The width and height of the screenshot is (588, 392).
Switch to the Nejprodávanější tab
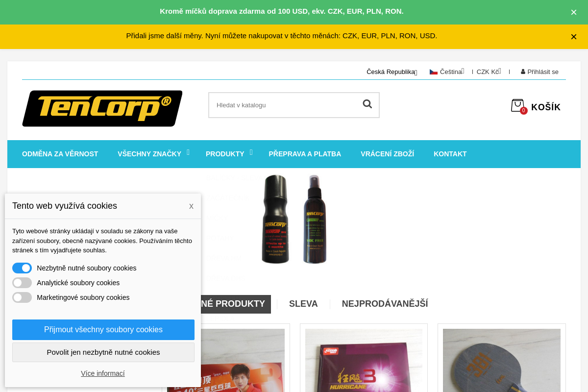(x=385, y=304)
